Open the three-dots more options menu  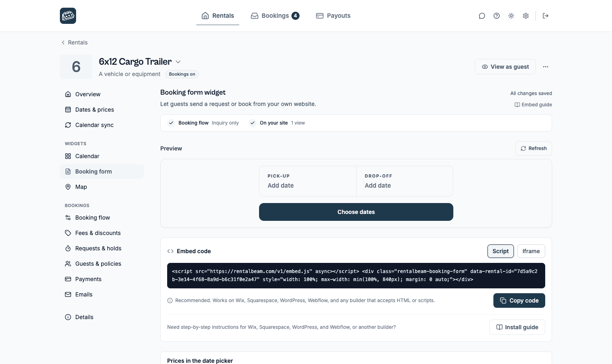[x=546, y=67]
